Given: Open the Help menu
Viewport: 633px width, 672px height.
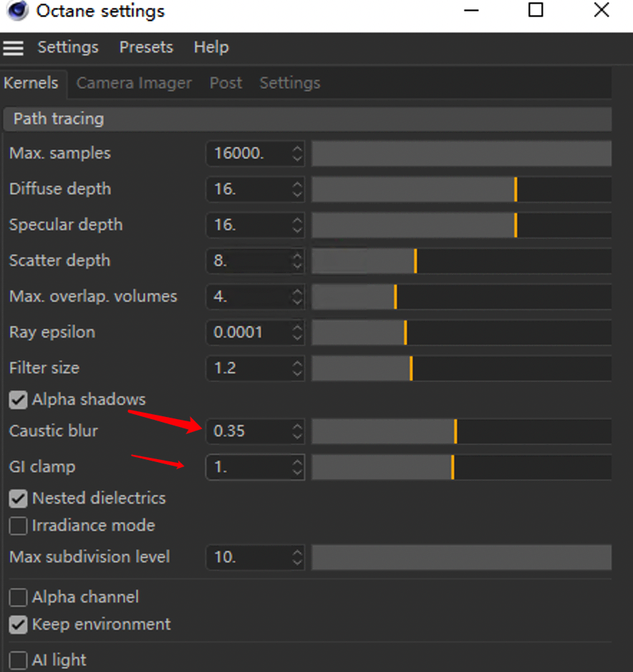Looking at the screenshot, I should coord(211,47).
